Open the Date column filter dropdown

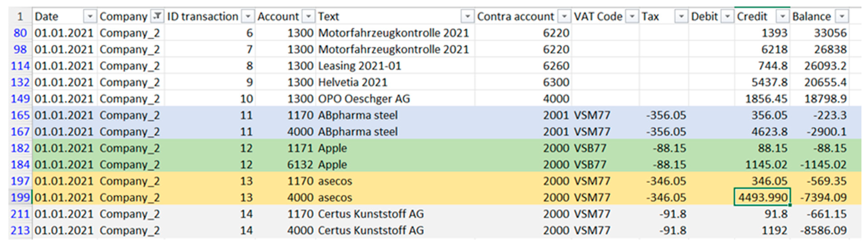(90, 16)
